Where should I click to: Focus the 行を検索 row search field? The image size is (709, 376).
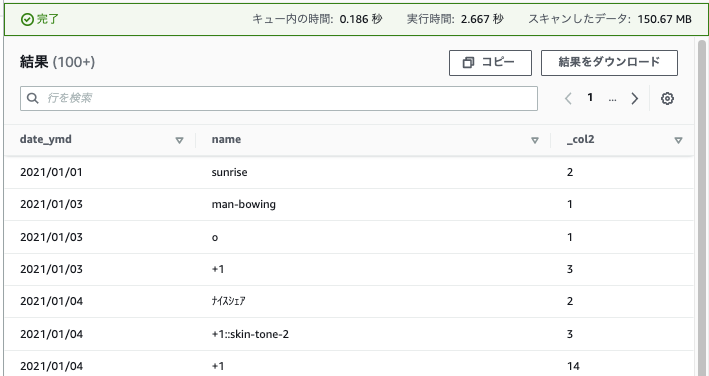pyautogui.click(x=279, y=98)
